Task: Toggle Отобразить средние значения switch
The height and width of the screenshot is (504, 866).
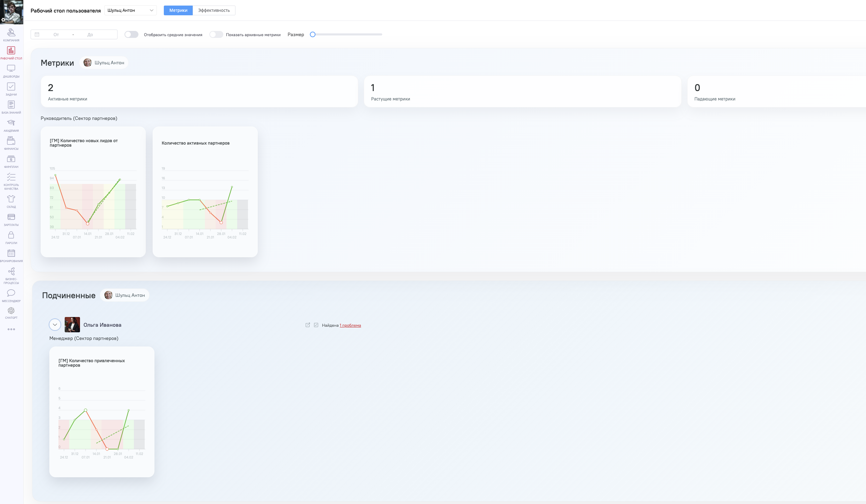Action: point(131,34)
